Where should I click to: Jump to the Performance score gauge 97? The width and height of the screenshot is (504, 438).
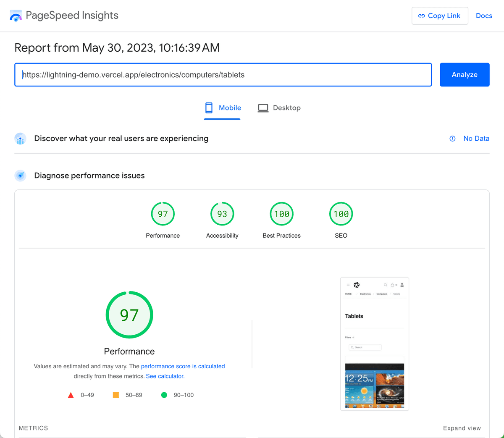163,214
